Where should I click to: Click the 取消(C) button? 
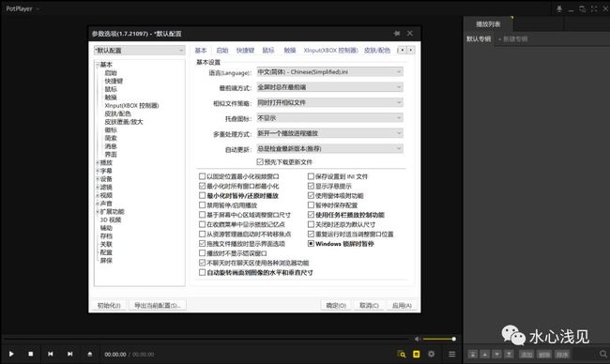click(369, 306)
